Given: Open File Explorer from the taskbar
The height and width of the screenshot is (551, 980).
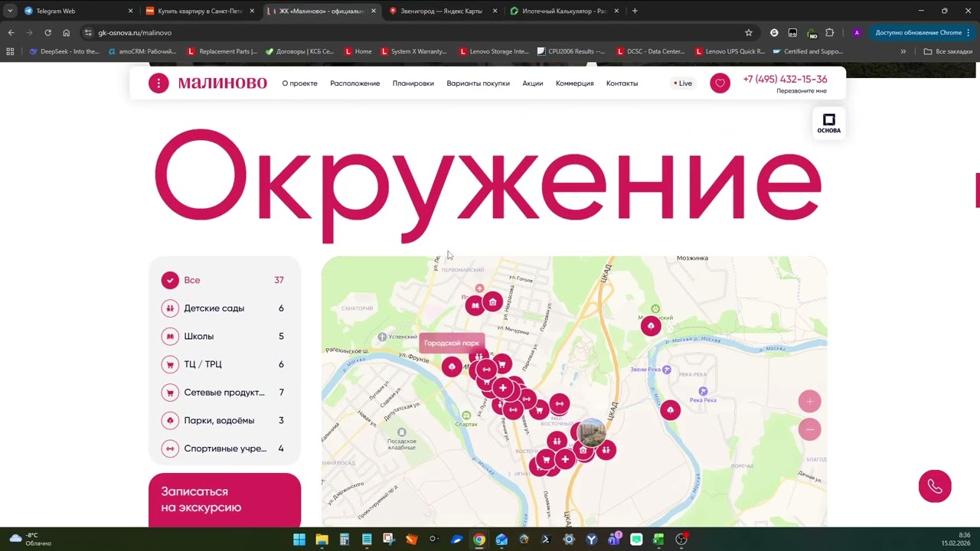Looking at the screenshot, I should [322, 540].
